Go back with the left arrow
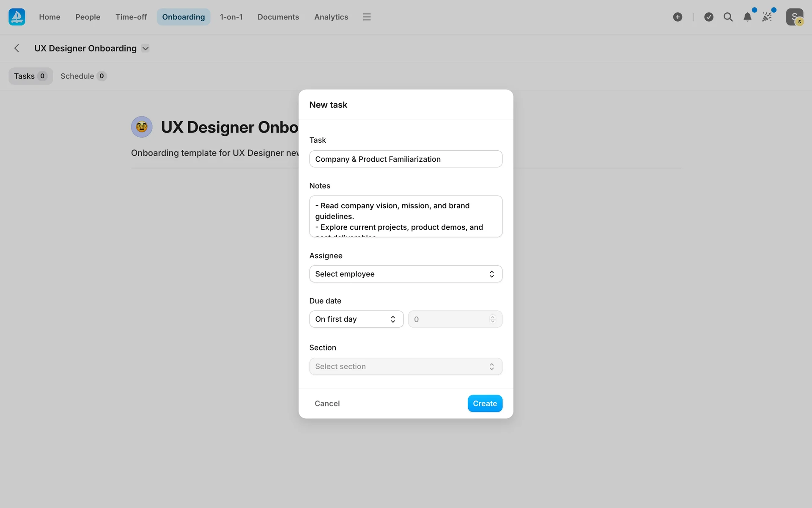 pos(17,48)
